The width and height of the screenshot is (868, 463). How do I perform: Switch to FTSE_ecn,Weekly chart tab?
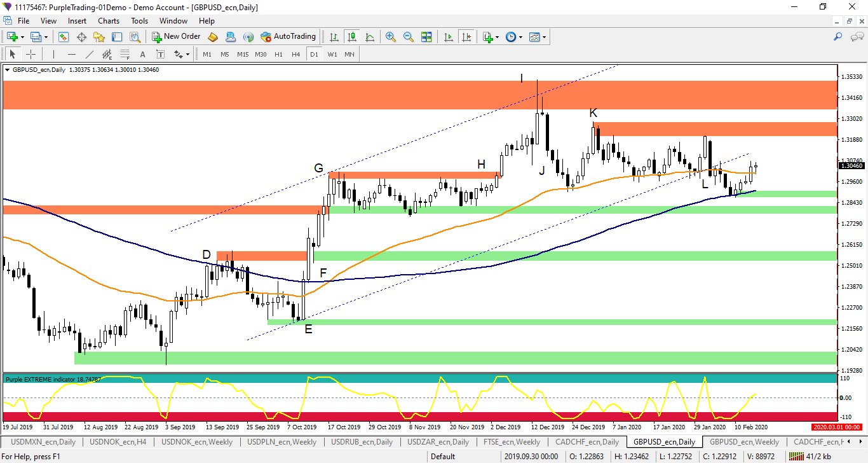pyautogui.click(x=512, y=442)
